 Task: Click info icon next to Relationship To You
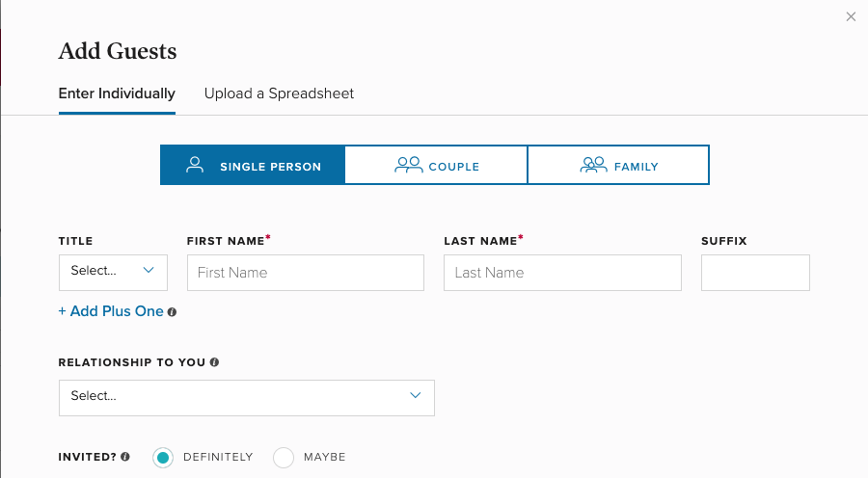click(x=214, y=362)
